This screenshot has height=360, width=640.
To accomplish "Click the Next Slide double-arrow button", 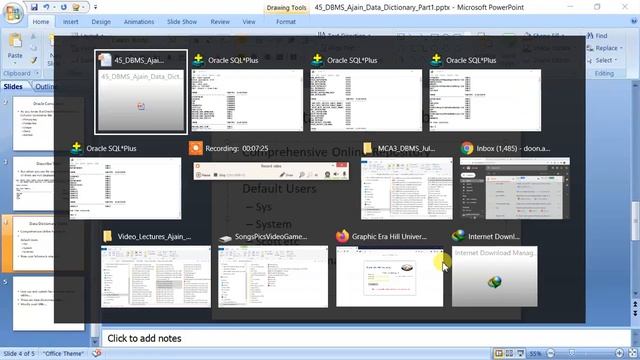I will click(635, 313).
